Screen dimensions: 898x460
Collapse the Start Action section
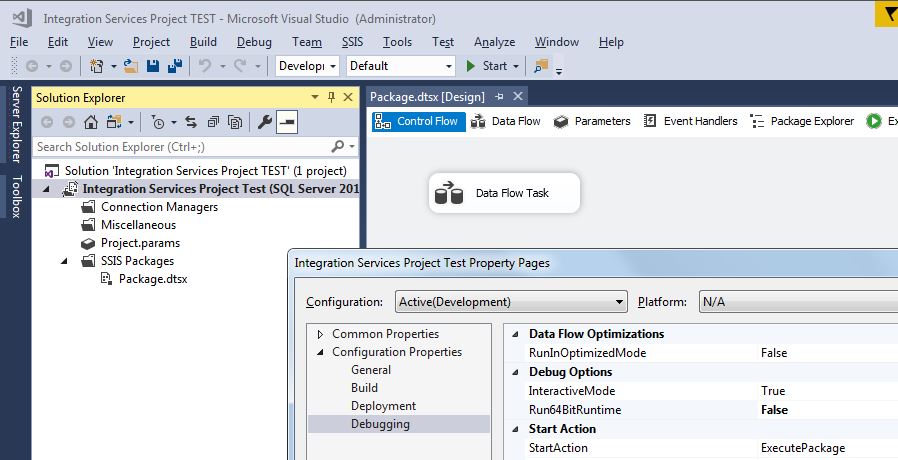pos(515,428)
